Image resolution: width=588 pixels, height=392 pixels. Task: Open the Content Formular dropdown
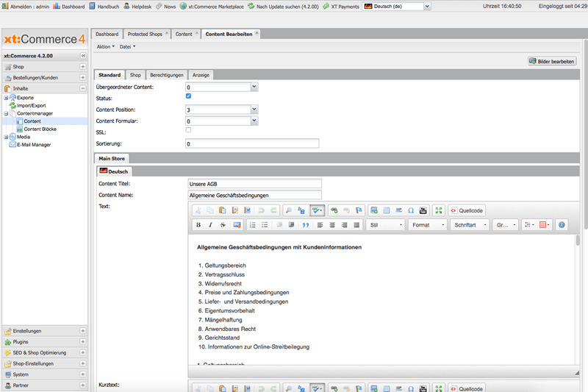tap(254, 121)
